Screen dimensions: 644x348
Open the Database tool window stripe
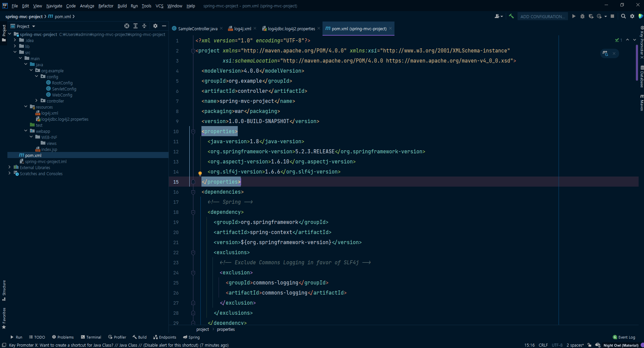coord(641,76)
